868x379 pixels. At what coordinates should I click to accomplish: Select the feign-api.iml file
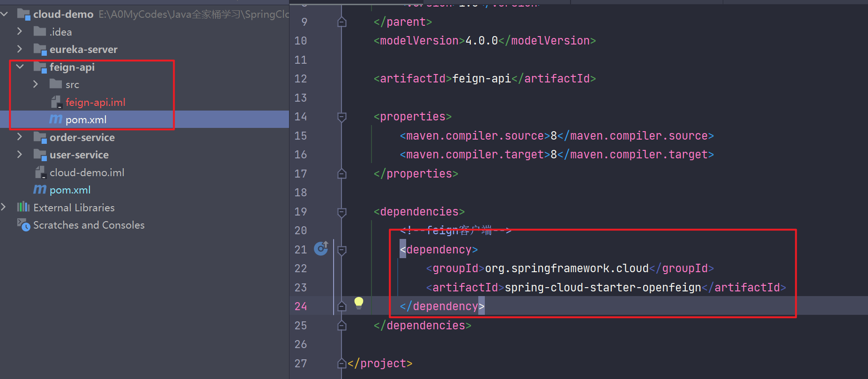pos(144,102)
